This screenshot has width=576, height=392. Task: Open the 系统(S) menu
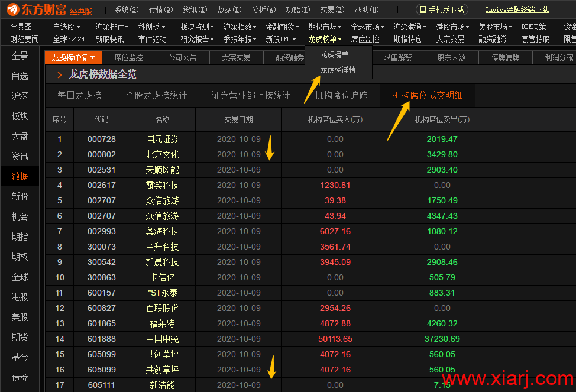coord(127,9)
